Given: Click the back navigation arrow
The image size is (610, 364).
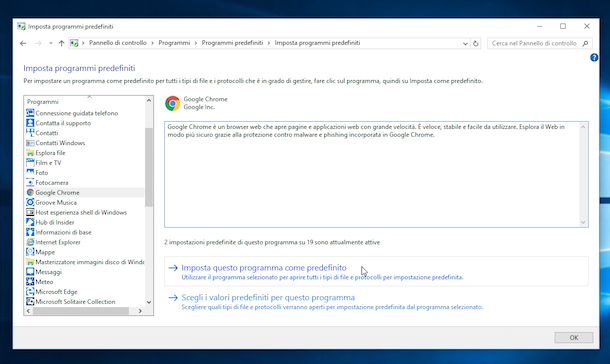Looking at the screenshot, I should (x=23, y=43).
